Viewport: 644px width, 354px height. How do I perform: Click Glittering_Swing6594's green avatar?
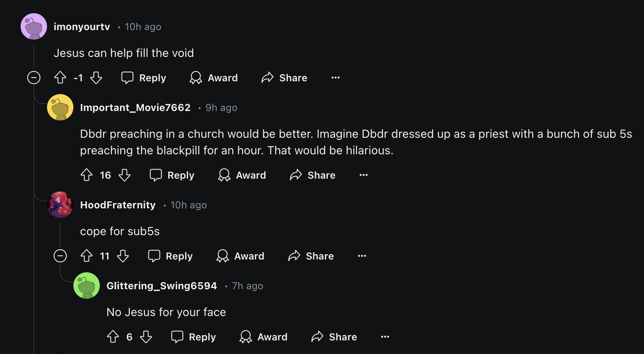coord(87,285)
